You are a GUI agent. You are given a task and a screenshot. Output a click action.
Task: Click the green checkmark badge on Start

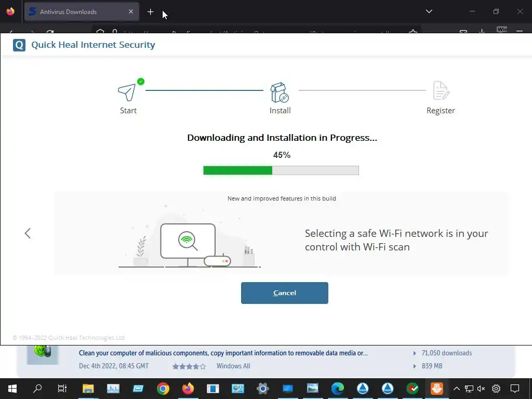pyautogui.click(x=141, y=82)
